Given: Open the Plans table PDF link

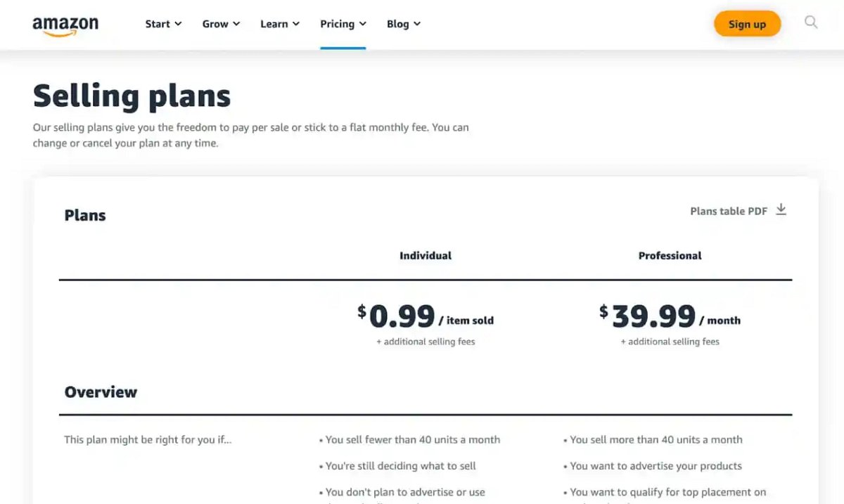Looking at the screenshot, I should coord(728,210).
